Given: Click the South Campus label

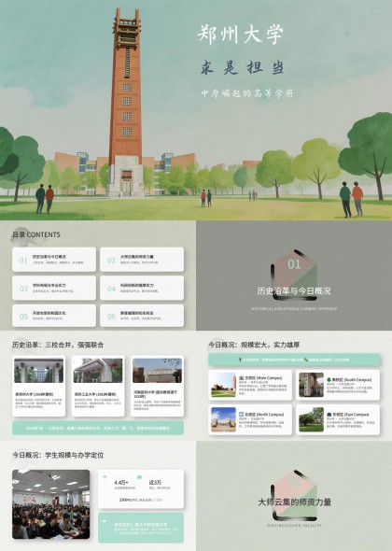Looking at the screenshot, I should 352,380.
